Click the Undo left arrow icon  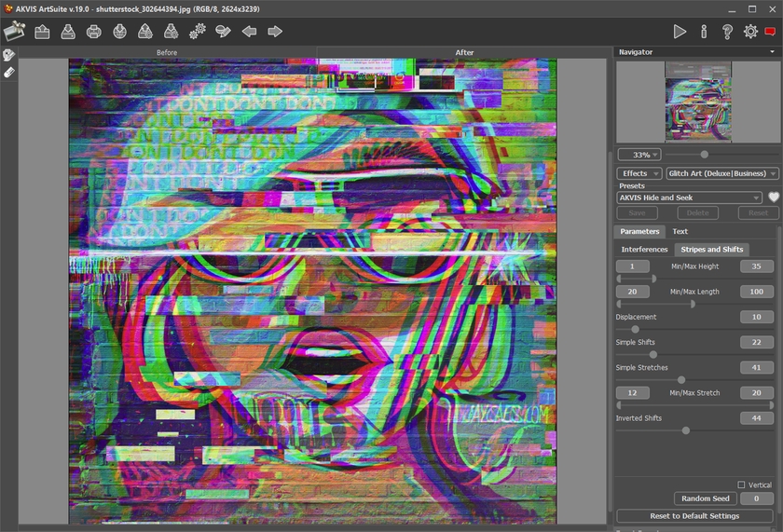click(249, 32)
